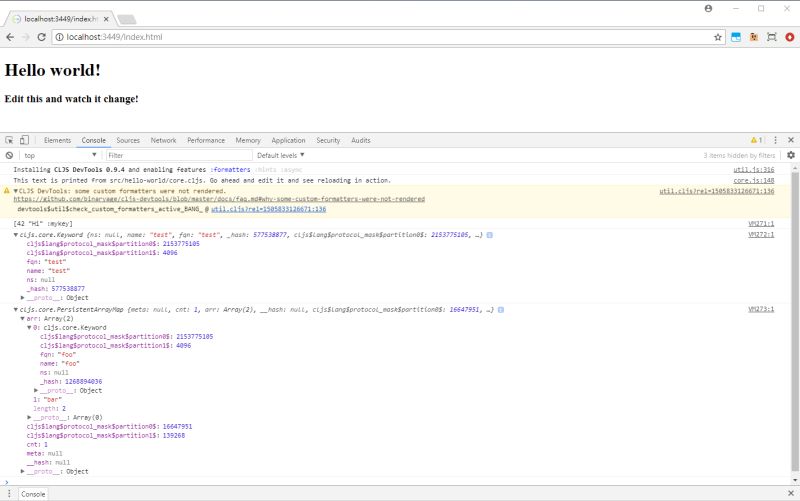The image size is (800, 501).
Task: Collapse the CLJS DevTools warning message
Action: pyautogui.click(x=16, y=191)
